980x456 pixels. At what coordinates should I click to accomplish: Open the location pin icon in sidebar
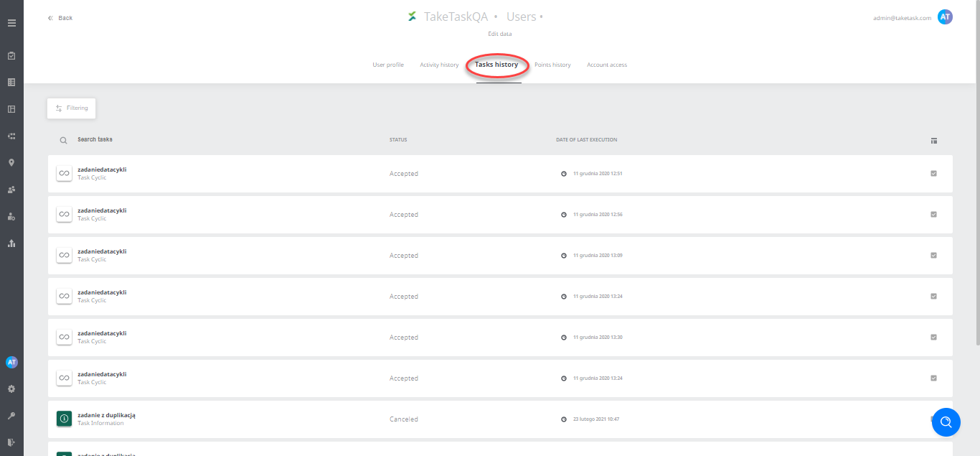11,163
